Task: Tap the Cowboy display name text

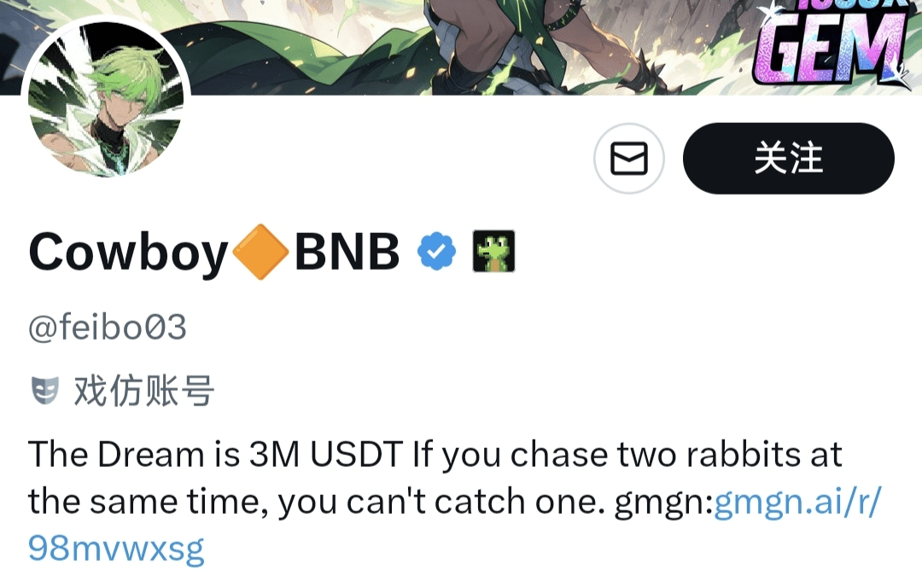Action: 128,253
